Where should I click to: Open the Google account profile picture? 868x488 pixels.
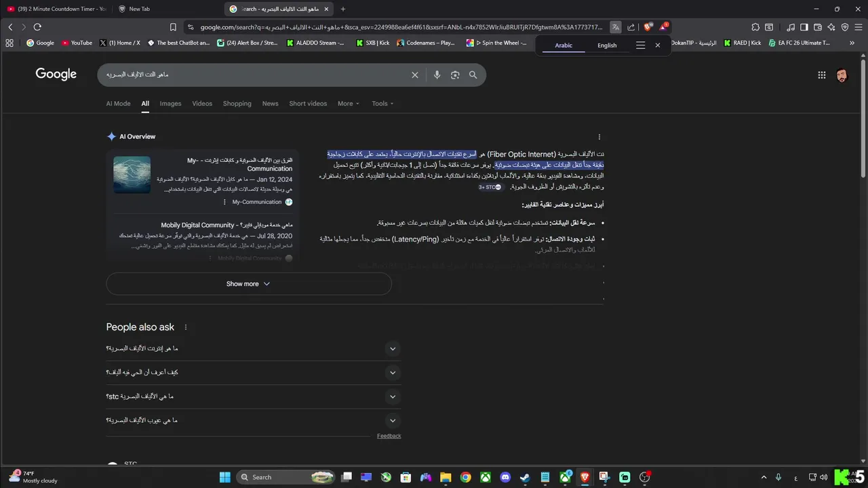point(842,75)
